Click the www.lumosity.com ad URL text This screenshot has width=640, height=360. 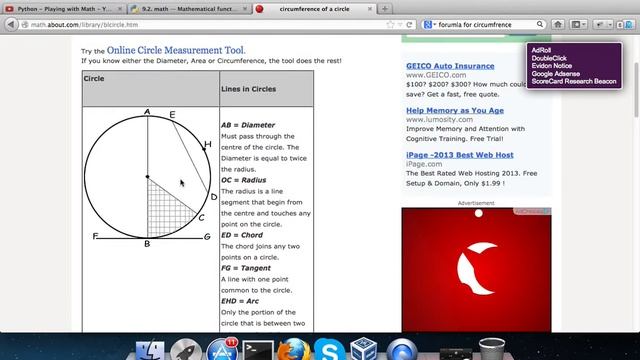tap(440, 120)
